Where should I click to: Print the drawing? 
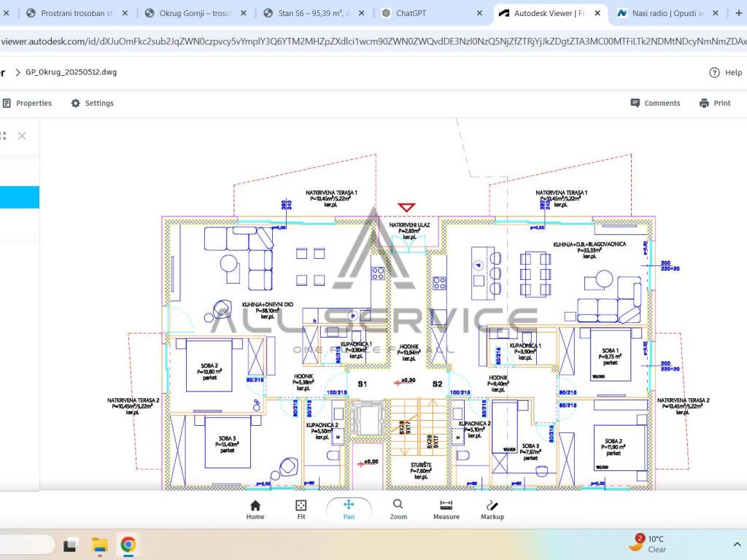pyautogui.click(x=714, y=104)
